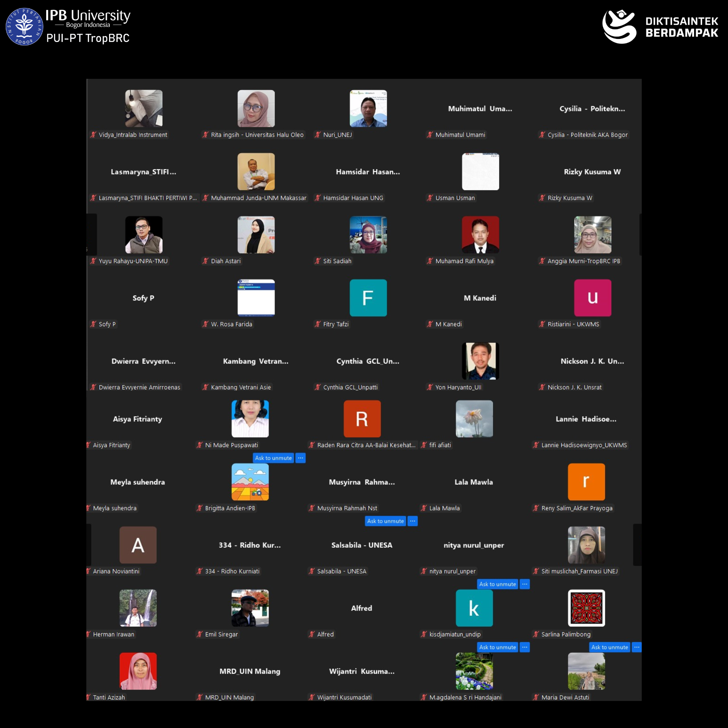Click muted mic icon beside Siti Sadiah

[x=318, y=261]
